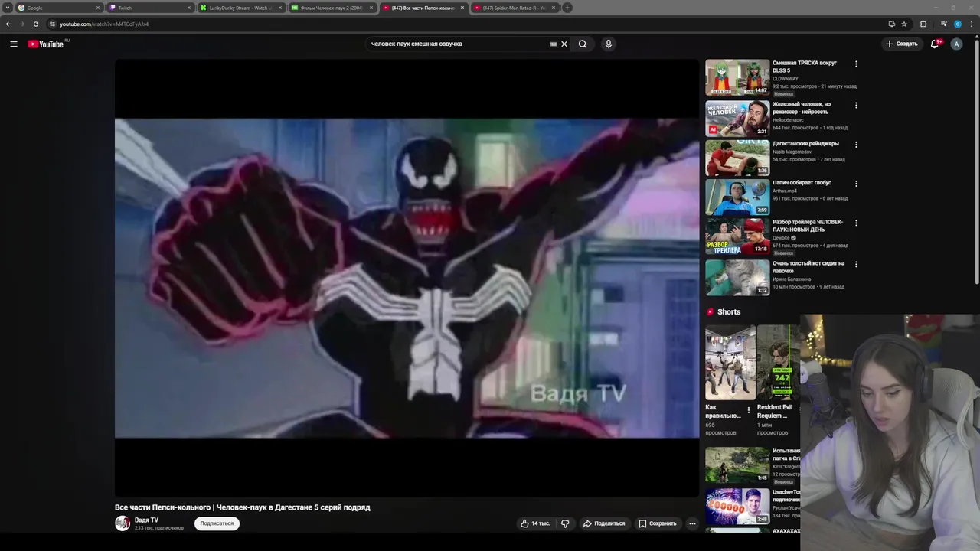Switch to Фильм Человек-паук 2 tab
The image size is (980, 551).
[332, 8]
